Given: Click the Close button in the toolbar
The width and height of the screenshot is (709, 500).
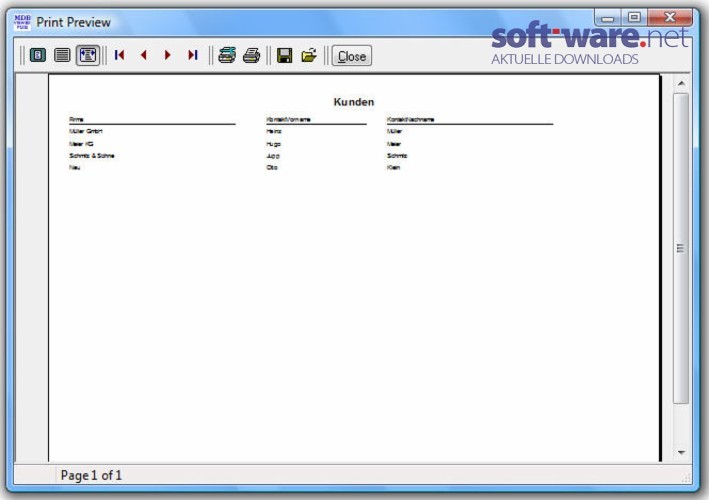Looking at the screenshot, I should tap(352, 56).
